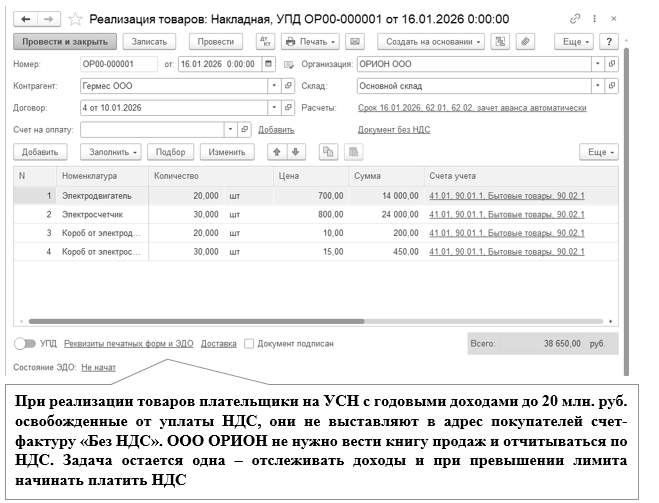Click the Провести button
Viewport: 659px width, 503px height.
click(216, 42)
